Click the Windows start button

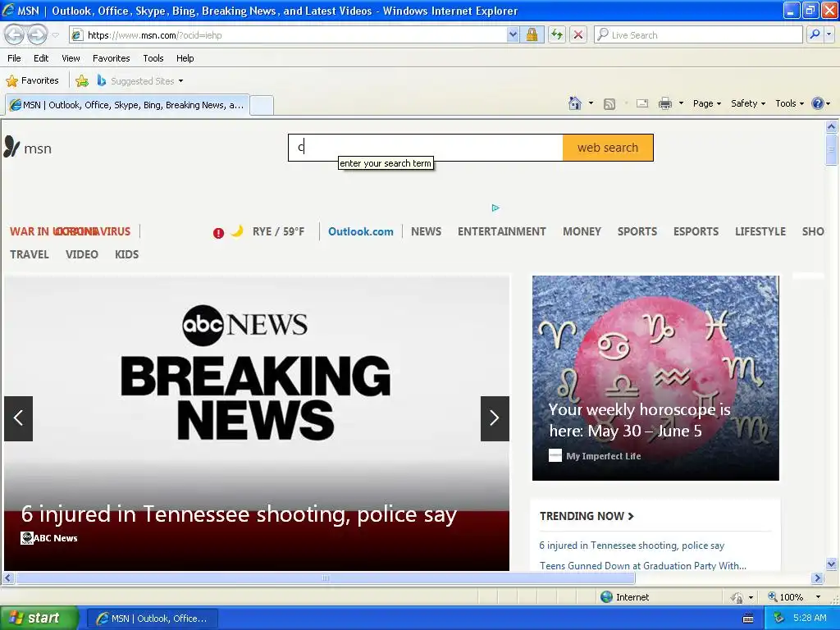click(x=39, y=618)
